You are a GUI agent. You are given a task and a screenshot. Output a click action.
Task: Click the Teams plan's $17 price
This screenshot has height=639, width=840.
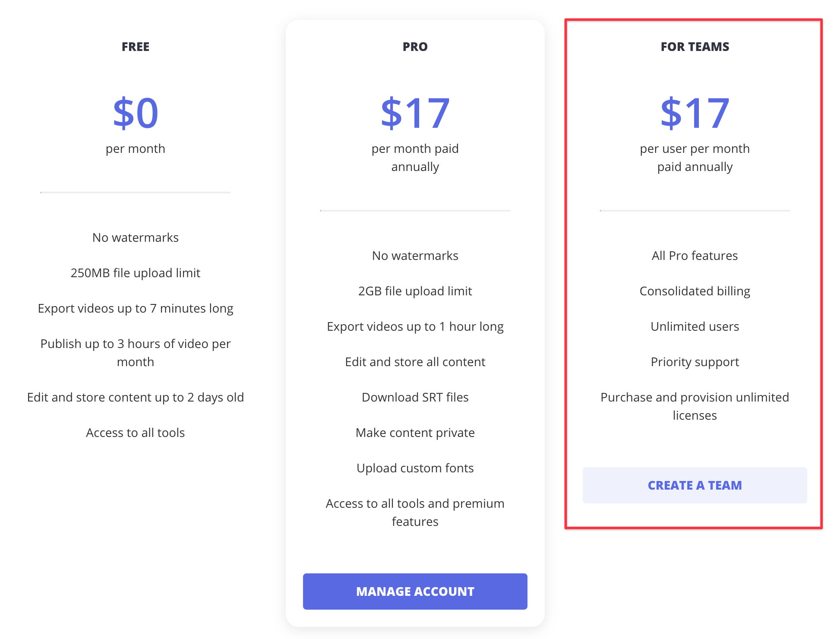[695, 113]
